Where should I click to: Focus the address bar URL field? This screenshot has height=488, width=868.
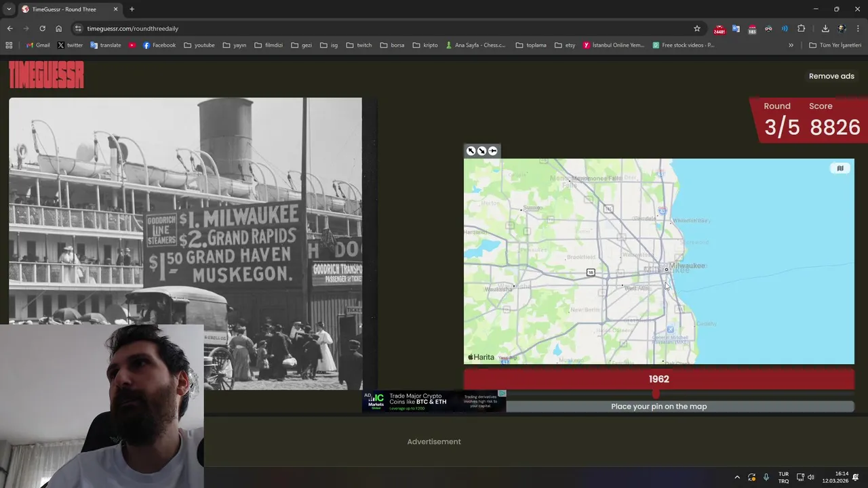pyautogui.click(x=387, y=28)
